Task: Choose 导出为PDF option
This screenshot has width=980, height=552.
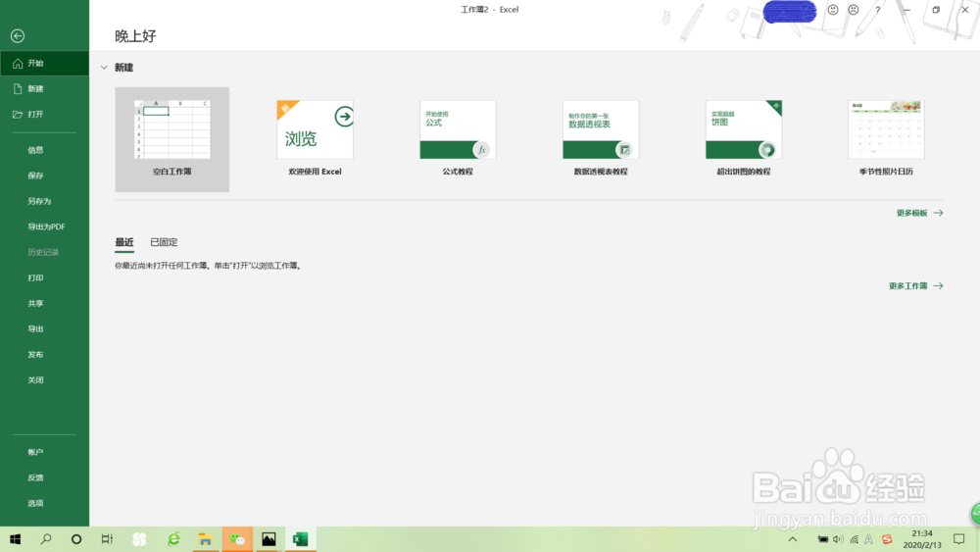Action: coord(44,226)
